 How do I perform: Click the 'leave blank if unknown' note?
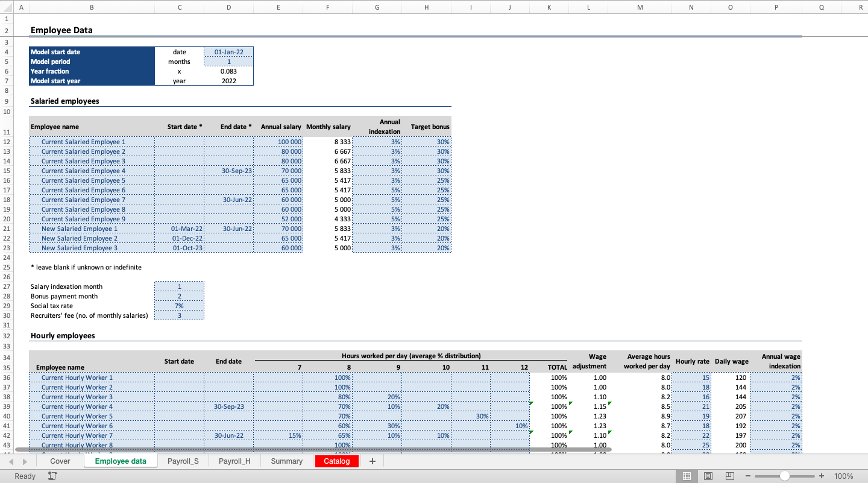(x=86, y=267)
